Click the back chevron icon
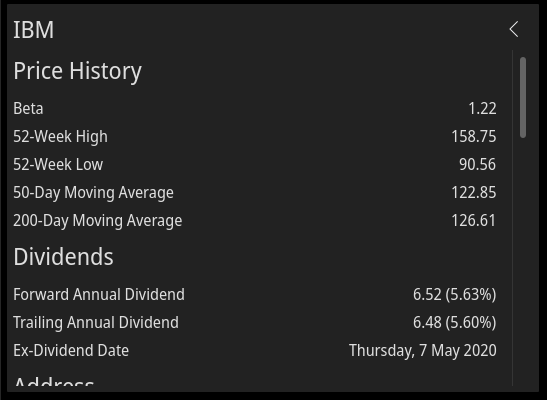Image resolution: width=547 pixels, height=400 pixels. (x=514, y=29)
